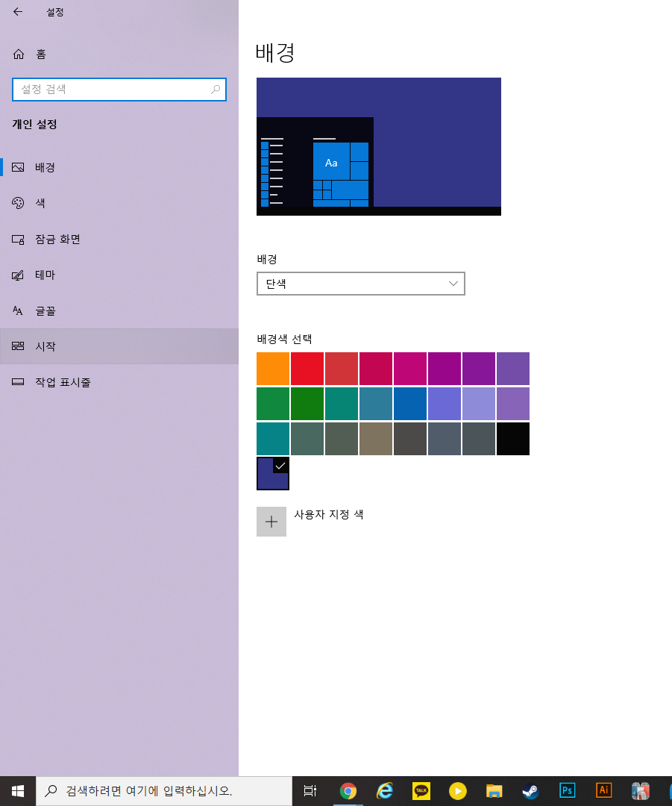Image resolution: width=672 pixels, height=806 pixels.
Task: Go back with the arrow in Settings header
Action: click(x=18, y=11)
